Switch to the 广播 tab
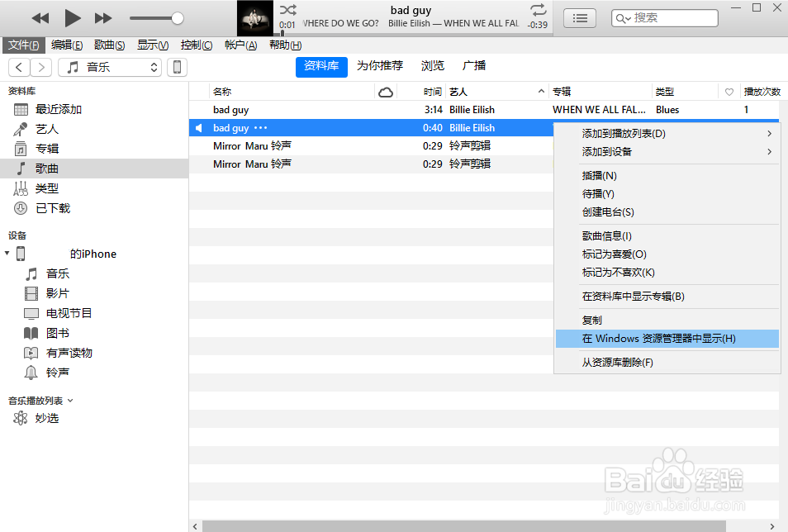This screenshot has height=532, width=788. click(474, 66)
